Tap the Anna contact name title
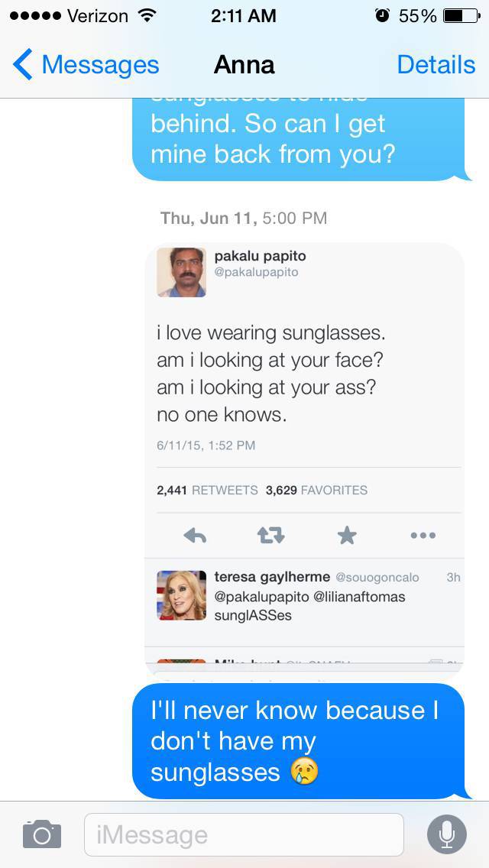The width and height of the screenshot is (489, 868). [x=244, y=65]
